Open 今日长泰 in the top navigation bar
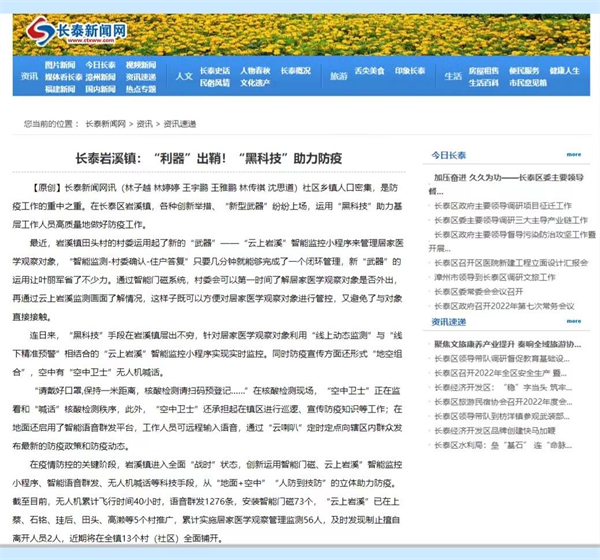This screenshot has width=600, height=560. pyautogui.click(x=100, y=65)
